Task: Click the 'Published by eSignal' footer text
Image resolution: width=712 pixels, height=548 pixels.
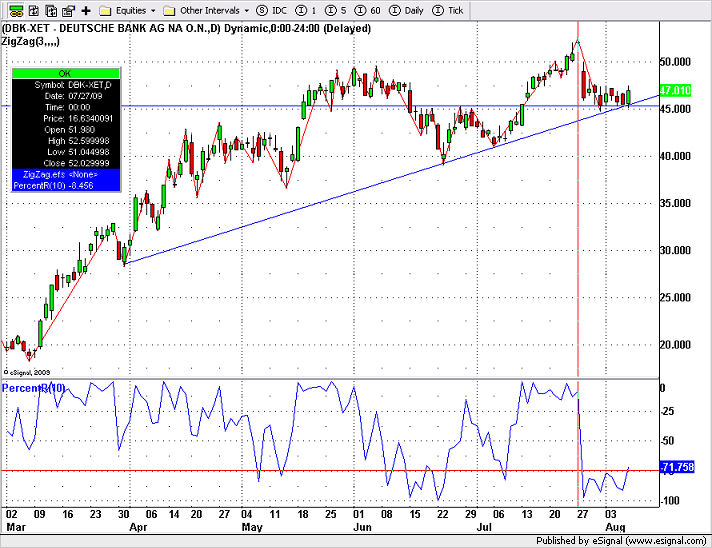Action: coord(621,541)
